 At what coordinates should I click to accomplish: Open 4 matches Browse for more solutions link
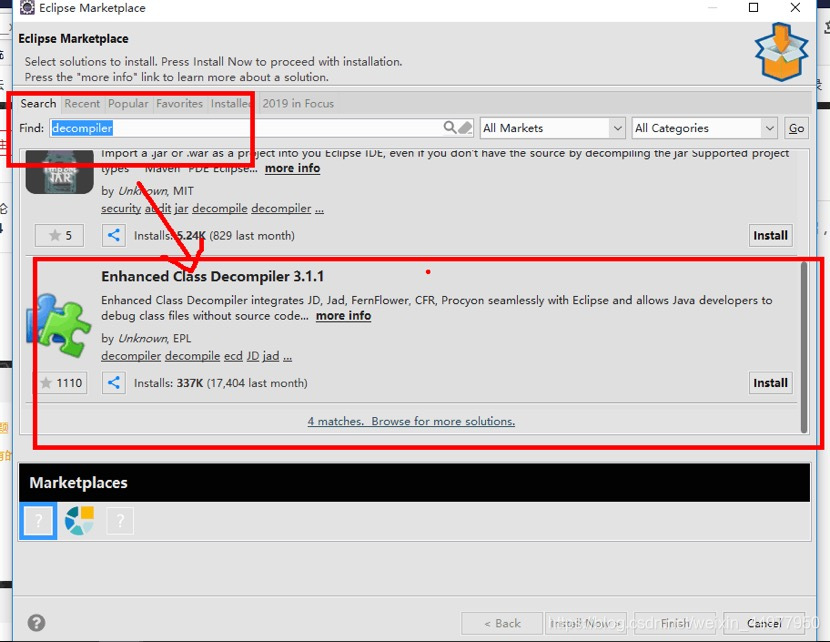click(411, 421)
